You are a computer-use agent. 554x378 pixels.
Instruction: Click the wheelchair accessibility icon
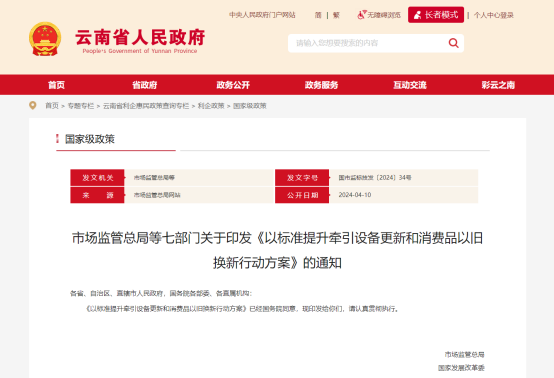pos(361,15)
